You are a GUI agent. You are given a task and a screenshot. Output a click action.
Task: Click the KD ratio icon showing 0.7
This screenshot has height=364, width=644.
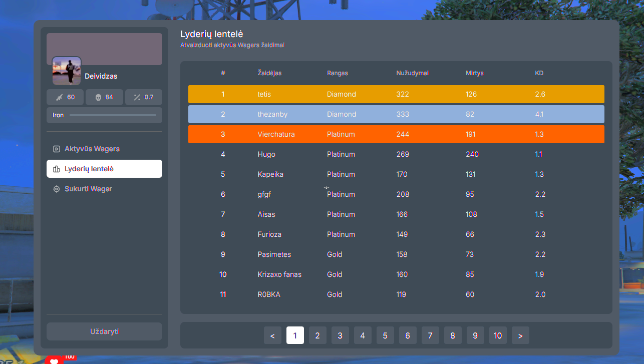137,97
